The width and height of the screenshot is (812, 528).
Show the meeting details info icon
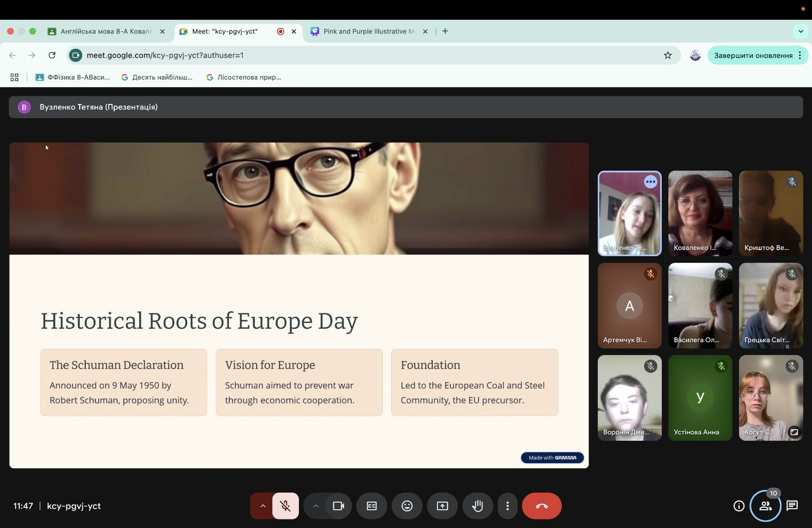739,506
